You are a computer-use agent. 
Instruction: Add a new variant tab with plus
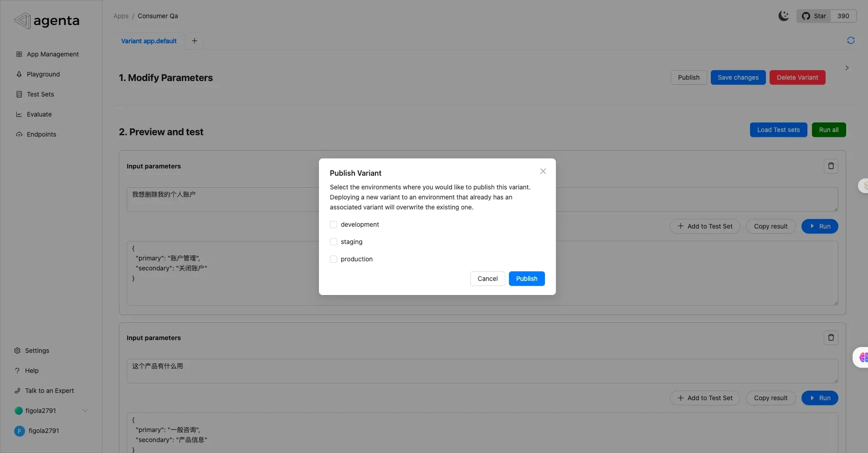click(195, 41)
